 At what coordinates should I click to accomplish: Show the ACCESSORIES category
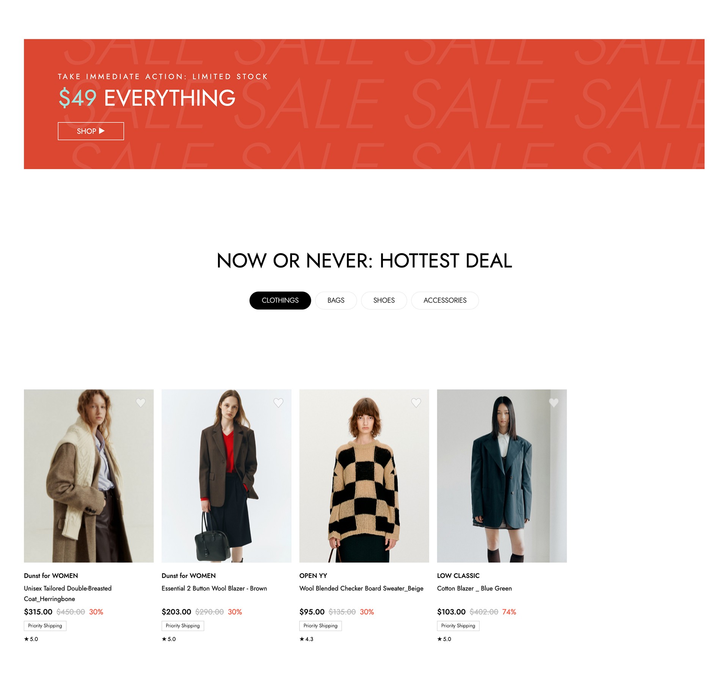pos(445,300)
